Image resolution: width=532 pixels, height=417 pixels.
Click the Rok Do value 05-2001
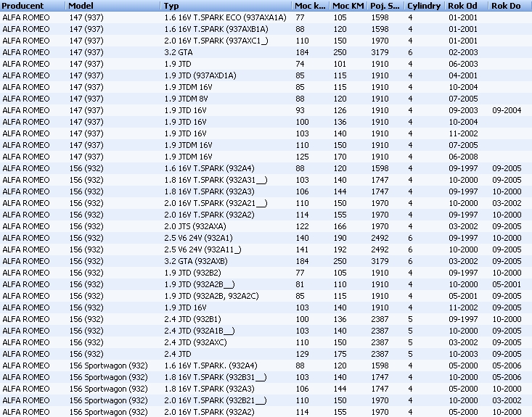click(507, 284)
